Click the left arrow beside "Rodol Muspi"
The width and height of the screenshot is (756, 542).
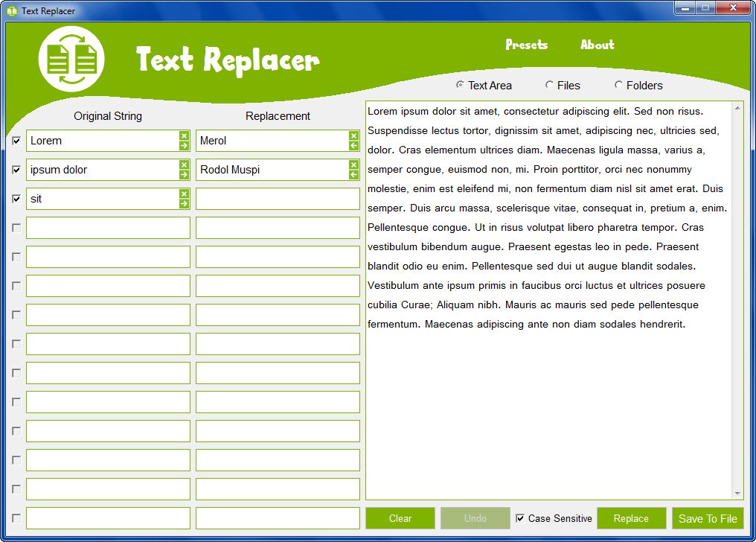pos(353,175)
